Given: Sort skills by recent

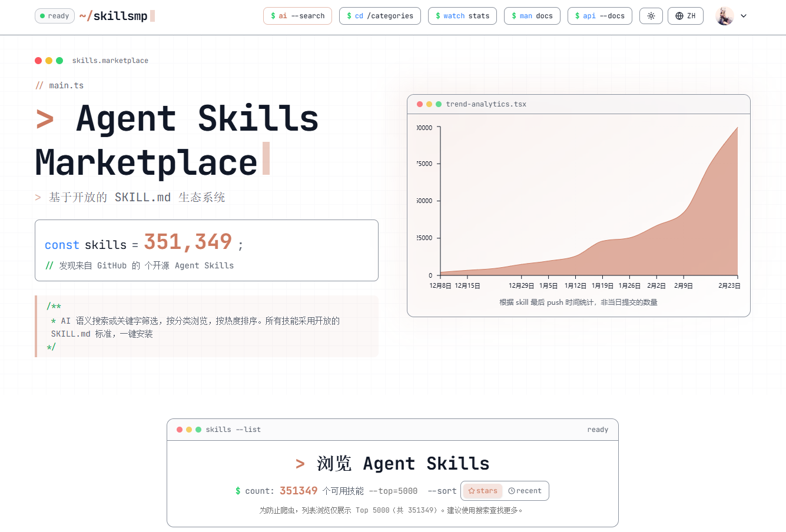Looking at the screenshot, I should 525,491.
